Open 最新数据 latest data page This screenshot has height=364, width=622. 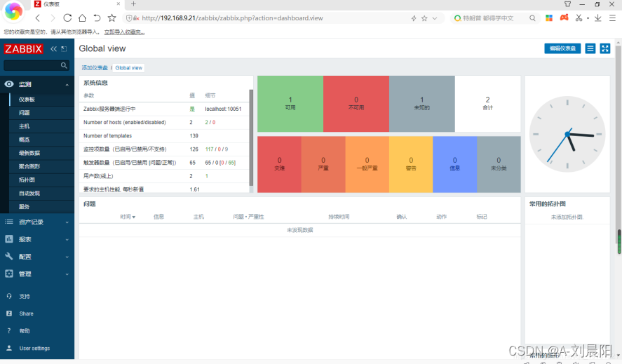(x=29, y=153)
